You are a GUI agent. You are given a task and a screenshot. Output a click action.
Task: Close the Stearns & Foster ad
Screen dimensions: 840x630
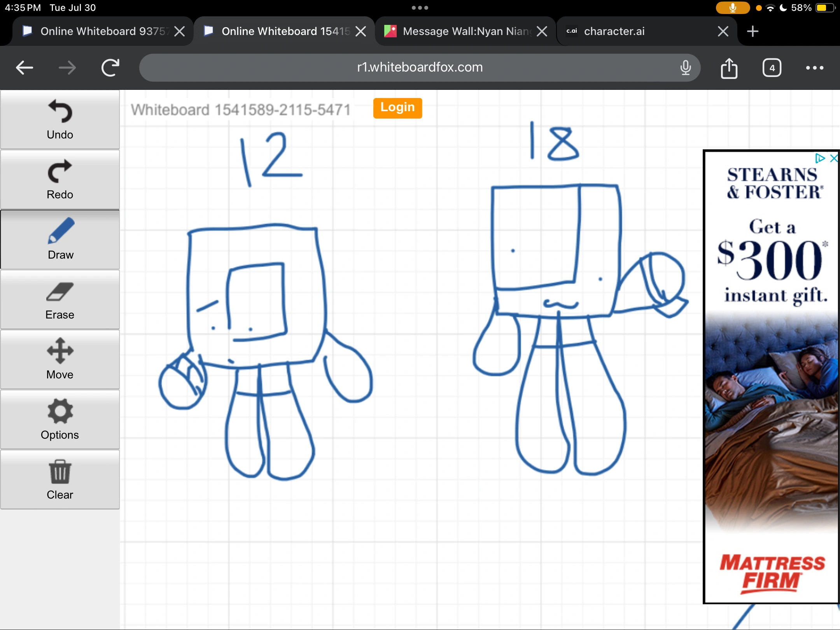[x=833, y=158]
